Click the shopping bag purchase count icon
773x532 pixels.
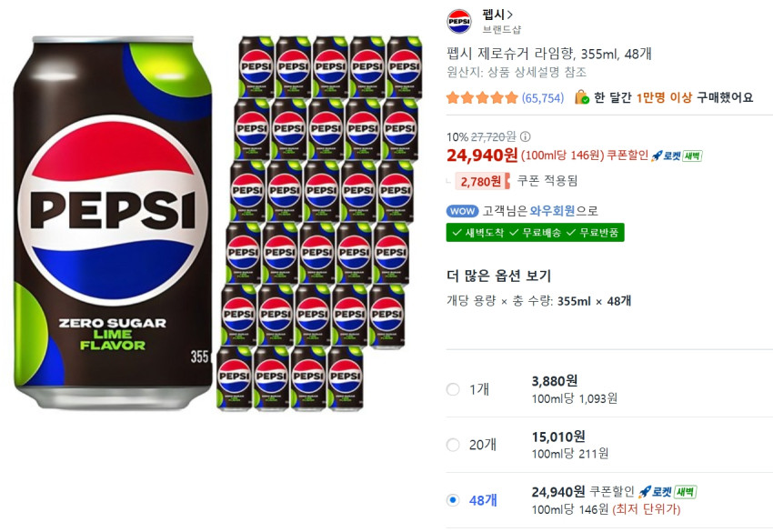tap(580, 96)
